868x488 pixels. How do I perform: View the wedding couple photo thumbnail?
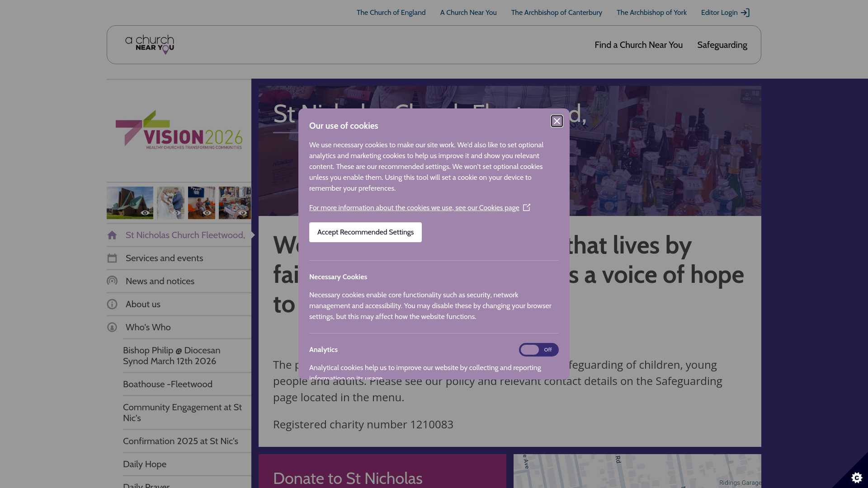point(170,203)
